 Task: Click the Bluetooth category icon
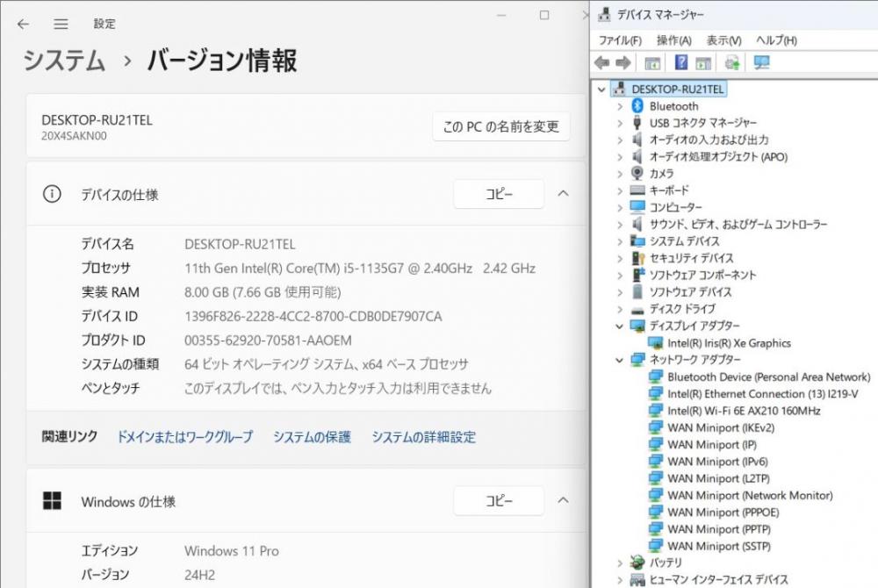637,105
